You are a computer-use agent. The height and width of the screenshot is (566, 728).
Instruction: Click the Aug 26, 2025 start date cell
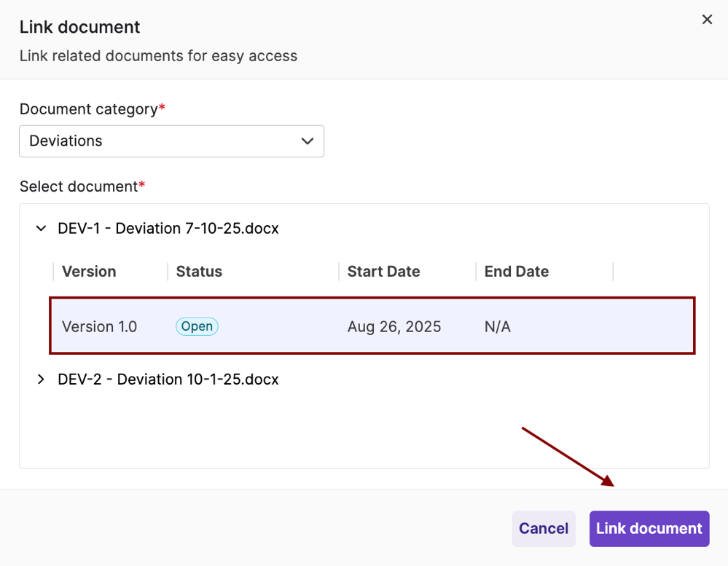394,326
